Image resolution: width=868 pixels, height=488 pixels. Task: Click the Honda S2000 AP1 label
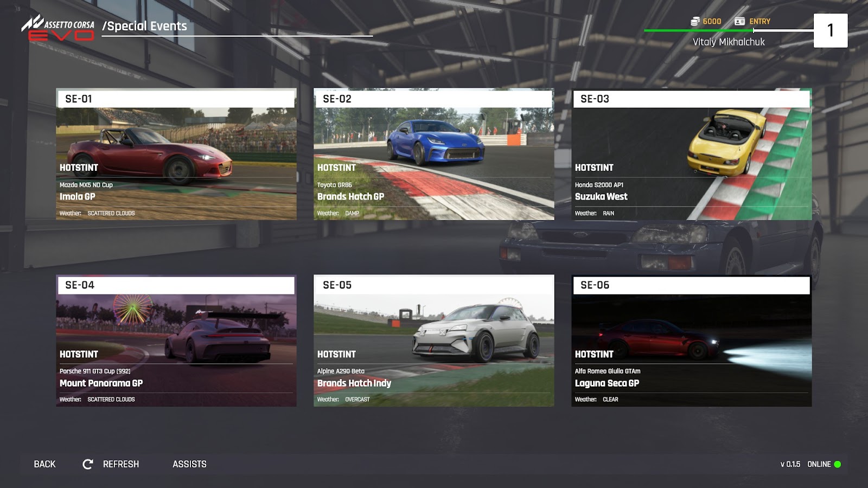tap(599, 185)
